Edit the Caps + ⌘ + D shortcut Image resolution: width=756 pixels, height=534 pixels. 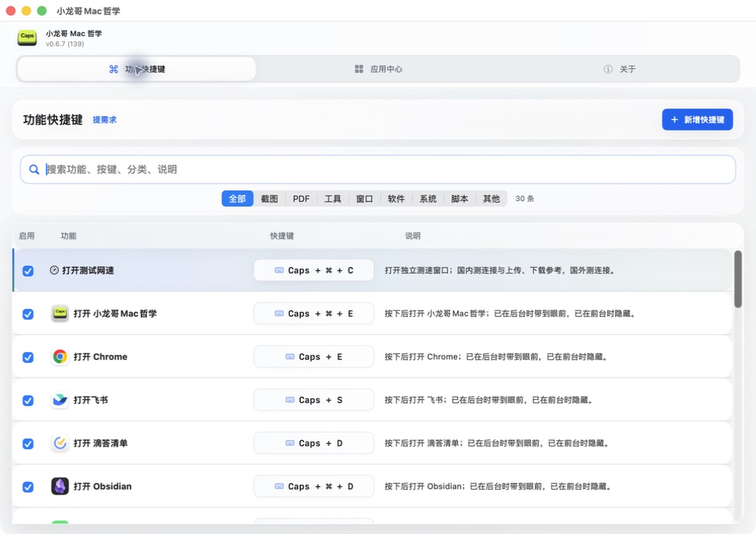314,486
